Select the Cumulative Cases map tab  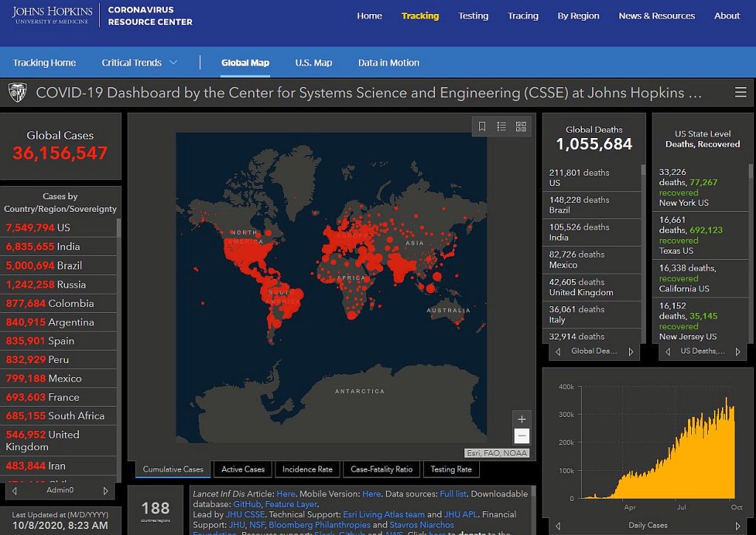pos(173,469)
